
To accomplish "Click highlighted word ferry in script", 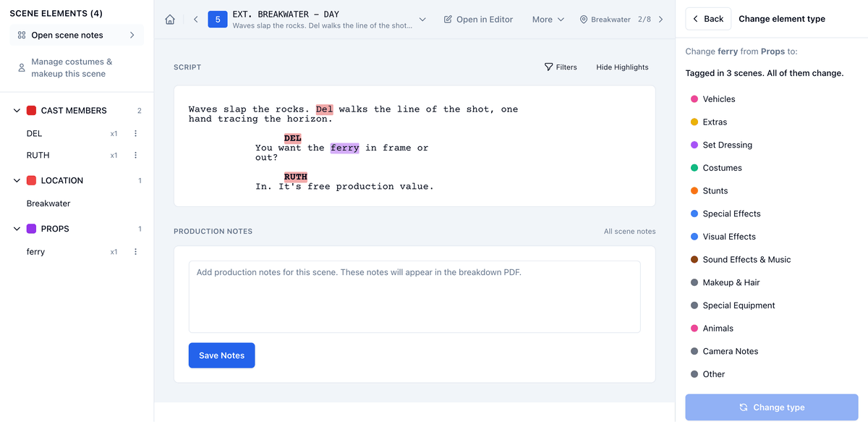I will (345, 148).
